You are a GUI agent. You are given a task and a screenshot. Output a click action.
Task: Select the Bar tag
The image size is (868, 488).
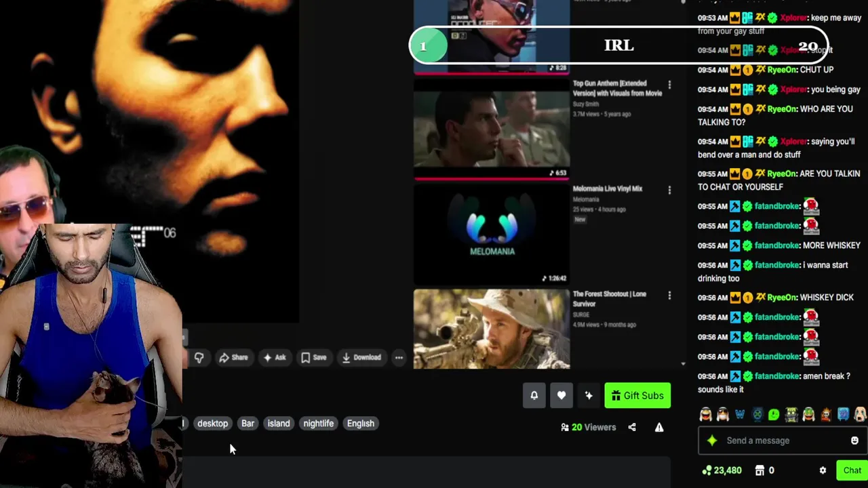[x=248, y=424]
